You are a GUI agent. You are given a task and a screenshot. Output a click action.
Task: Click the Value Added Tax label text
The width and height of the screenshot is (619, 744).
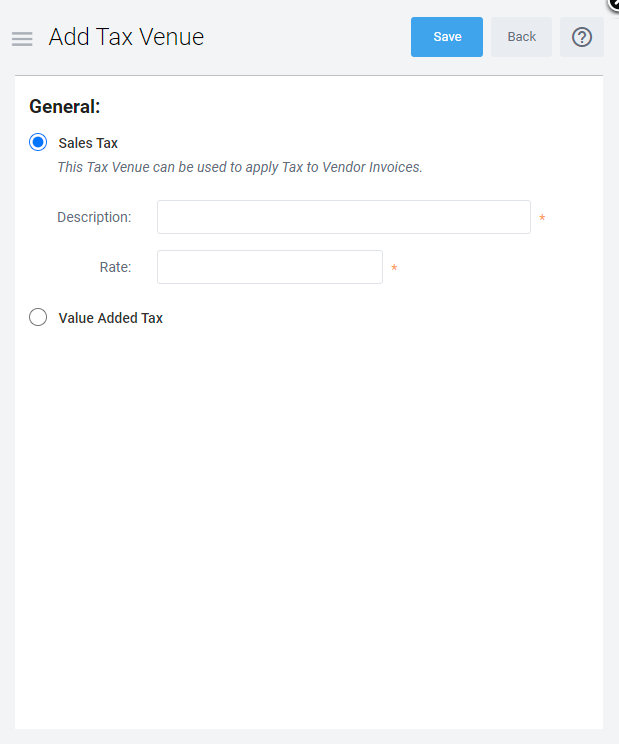coord(110,318)
